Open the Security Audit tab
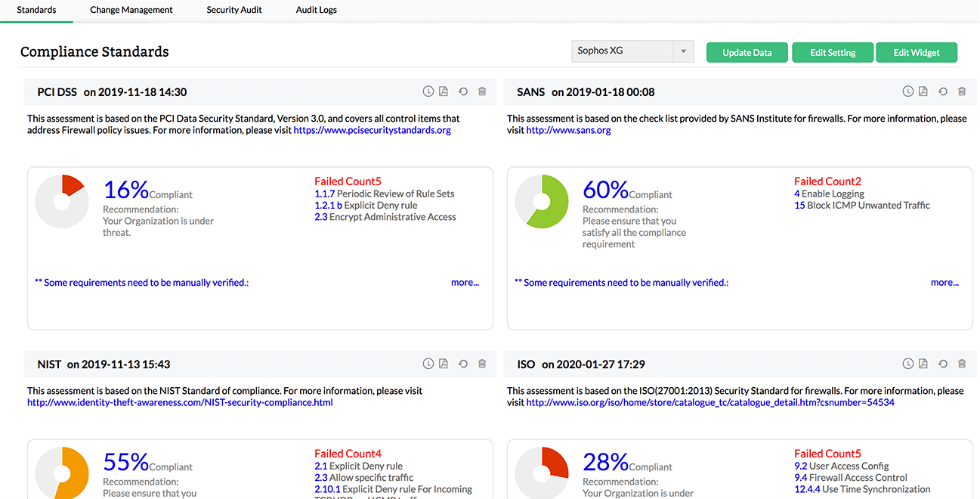Image resolution: width=980 pixels, height=499 pixels. coord(234,10)
